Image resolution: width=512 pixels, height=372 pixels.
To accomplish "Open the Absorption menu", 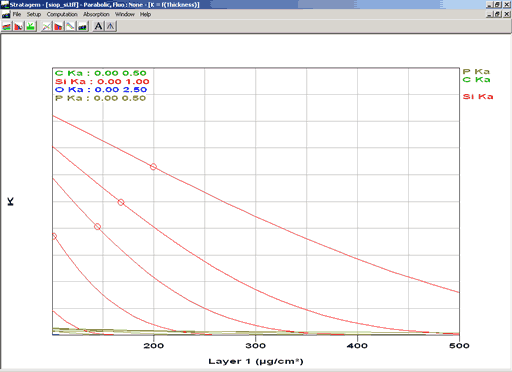I will click(96, 14).
